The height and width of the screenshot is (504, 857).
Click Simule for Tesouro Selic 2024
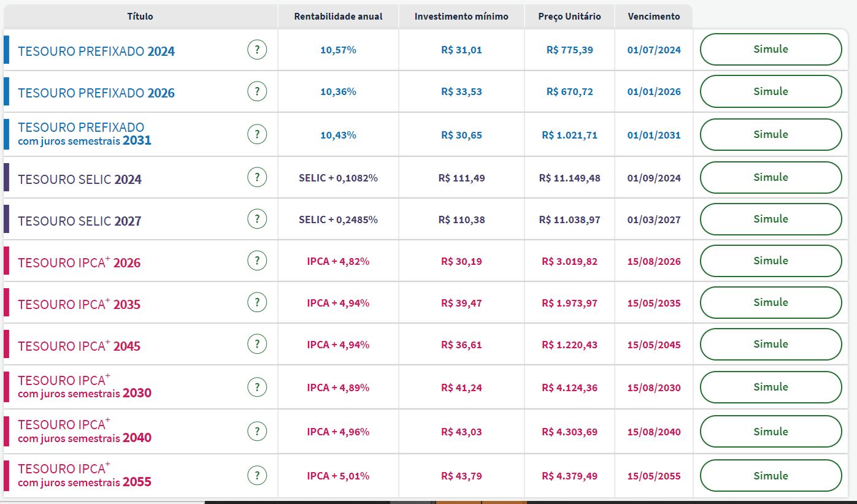(x=771, y=177)
